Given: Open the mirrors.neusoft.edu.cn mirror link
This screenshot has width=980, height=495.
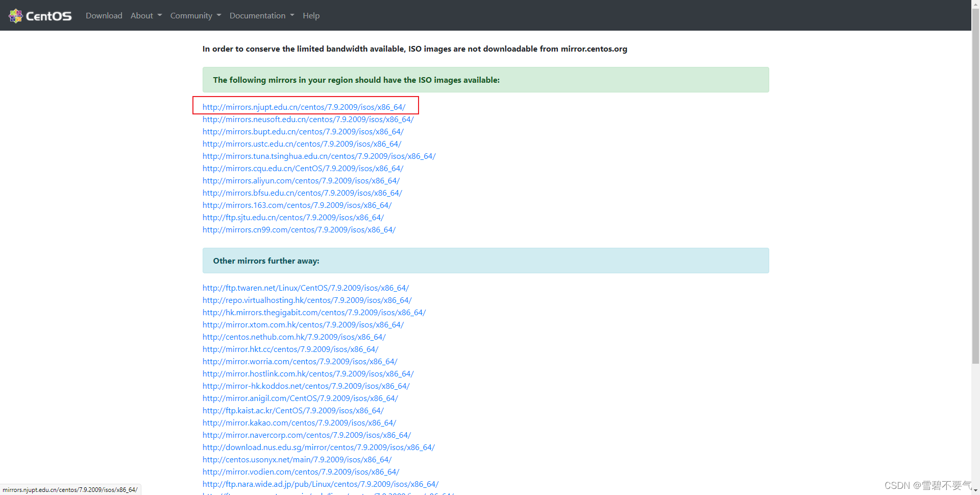Looking at the screenshot, I should pos(308,120).
